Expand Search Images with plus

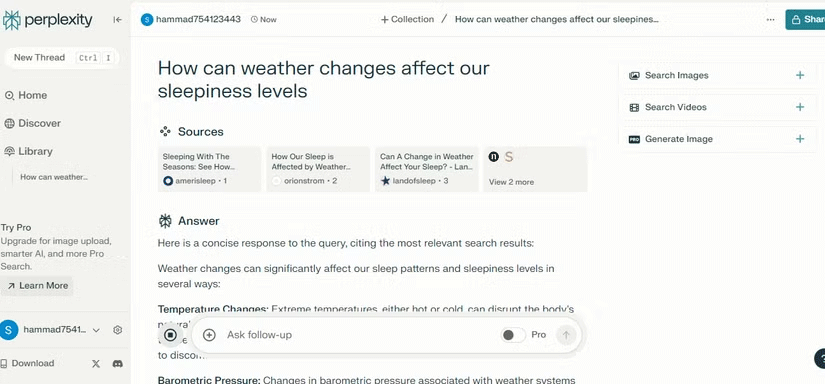(x=800, y=75)
